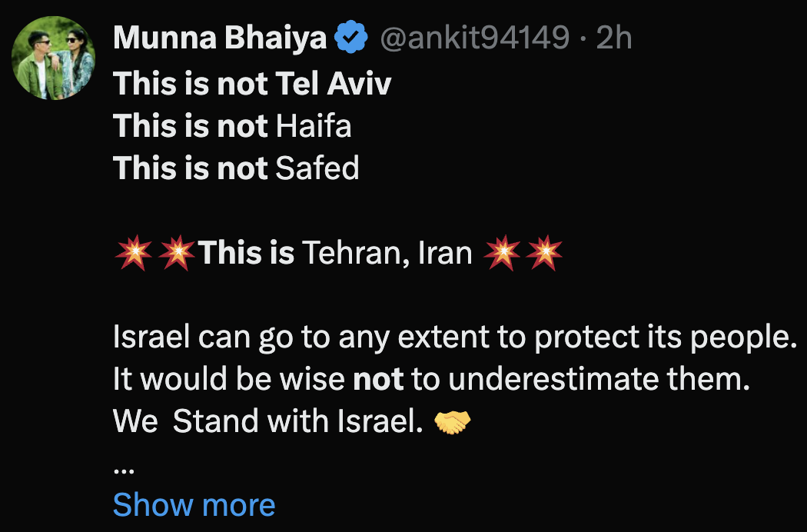Click the bold 'not' in the underestimate sentence

(x=378, y=379)
